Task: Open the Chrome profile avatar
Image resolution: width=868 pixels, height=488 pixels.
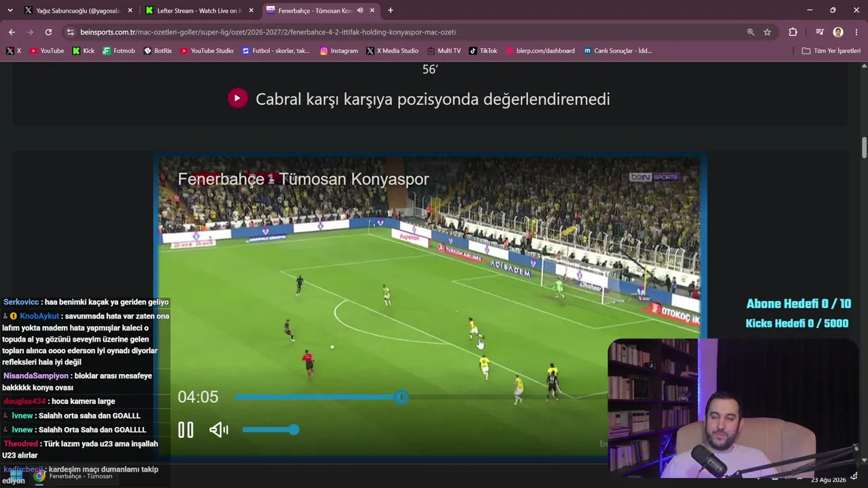Action: (x=838, y=32)
